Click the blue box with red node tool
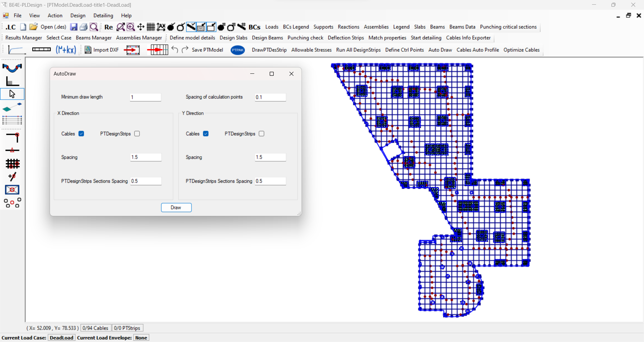 12,190
